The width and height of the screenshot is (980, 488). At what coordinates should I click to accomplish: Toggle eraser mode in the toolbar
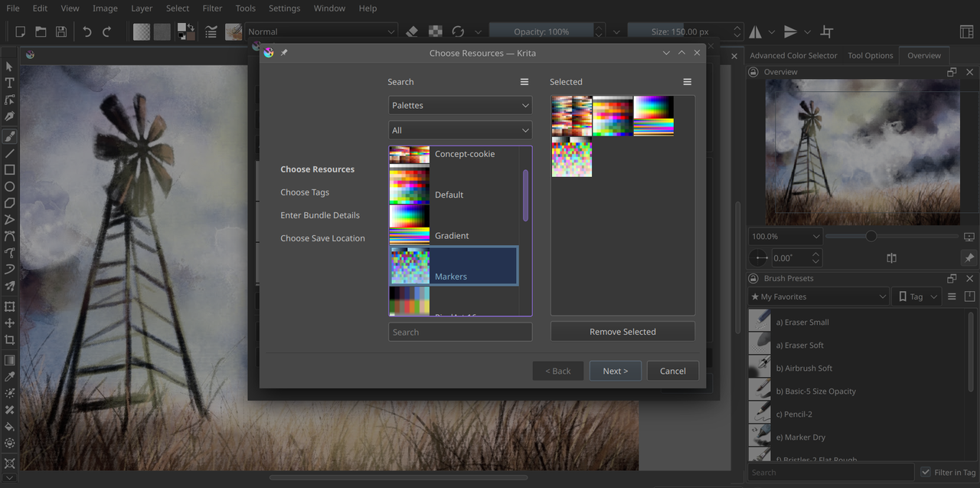412,31
